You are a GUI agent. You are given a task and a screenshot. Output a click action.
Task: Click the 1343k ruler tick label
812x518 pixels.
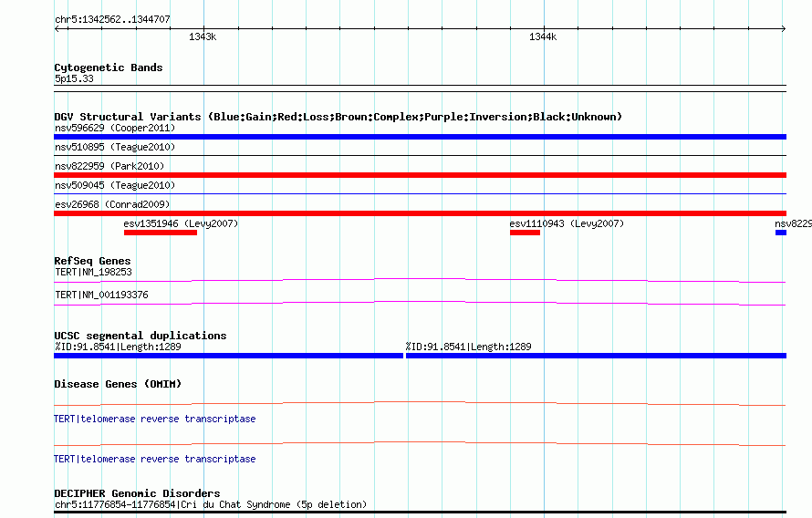pyautogui.click(x=203, y=36)
